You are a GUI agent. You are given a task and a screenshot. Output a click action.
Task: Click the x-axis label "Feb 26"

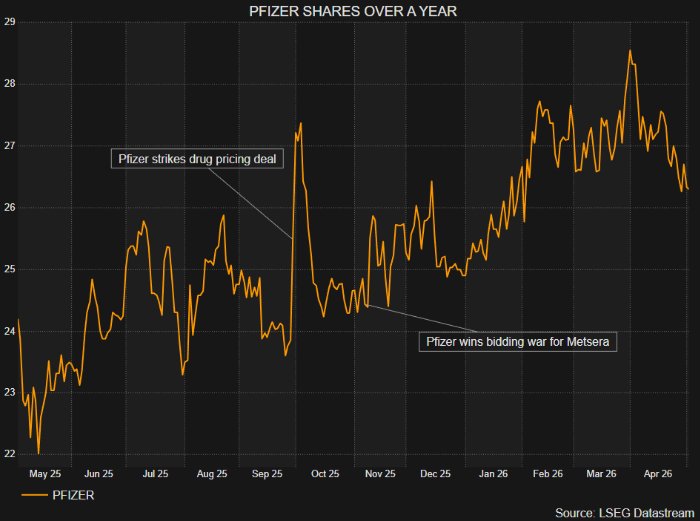pos(548,474)
